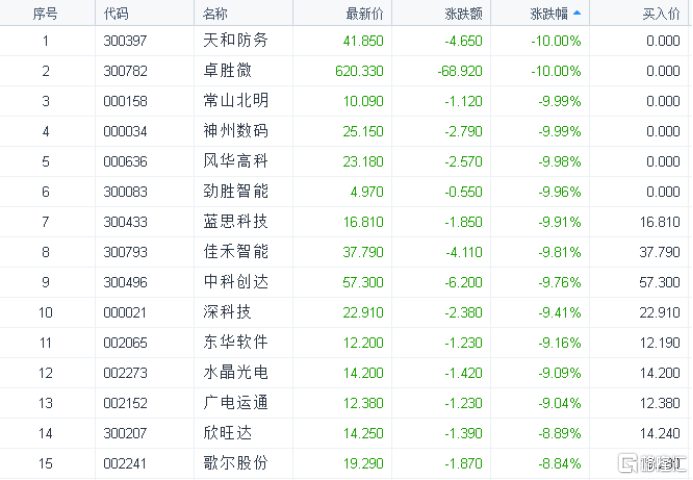This screenshot has height=480, width=693.
Task: Click percentage -9.76%
Action: [x=560, y=282]
